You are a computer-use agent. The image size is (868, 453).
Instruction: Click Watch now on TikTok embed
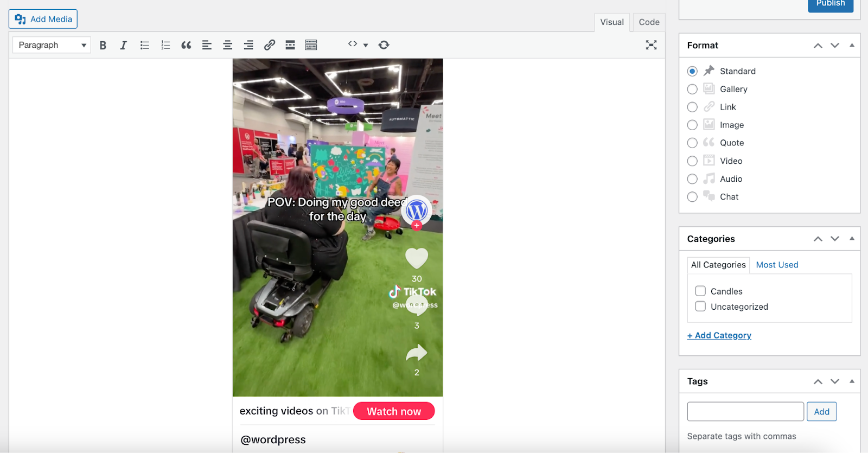pyautogui.click(x=394, y=411)
